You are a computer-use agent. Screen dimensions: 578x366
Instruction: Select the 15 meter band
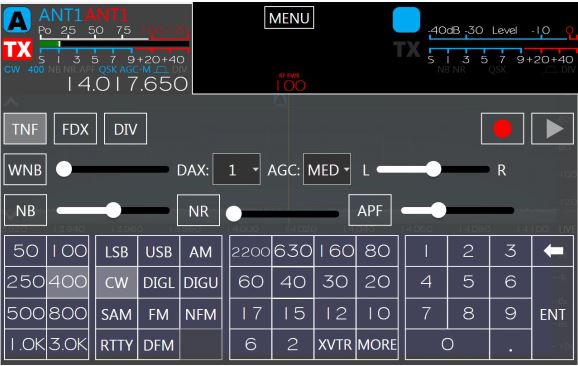[293, 314]
